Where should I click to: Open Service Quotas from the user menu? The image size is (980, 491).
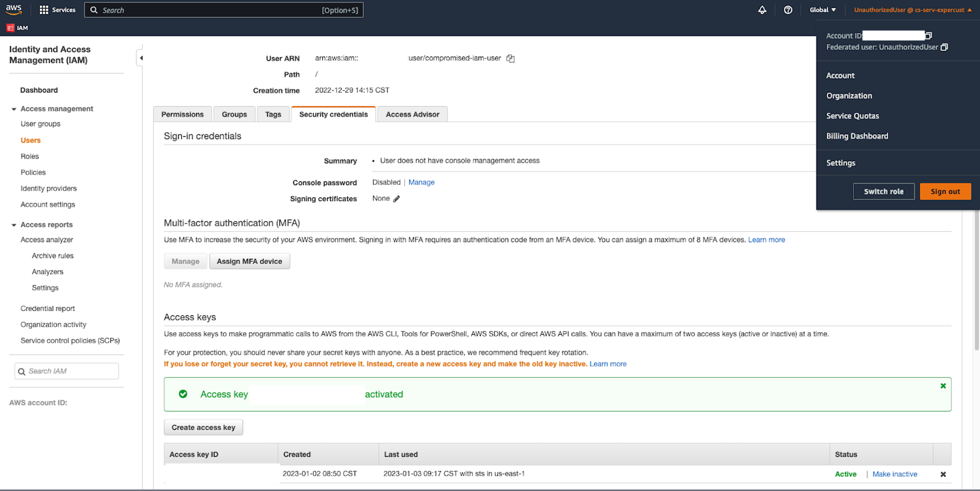click(853, 116)
